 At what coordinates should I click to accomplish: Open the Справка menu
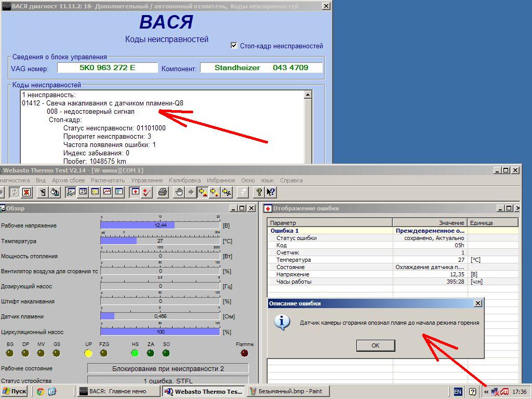click(291, 180)
